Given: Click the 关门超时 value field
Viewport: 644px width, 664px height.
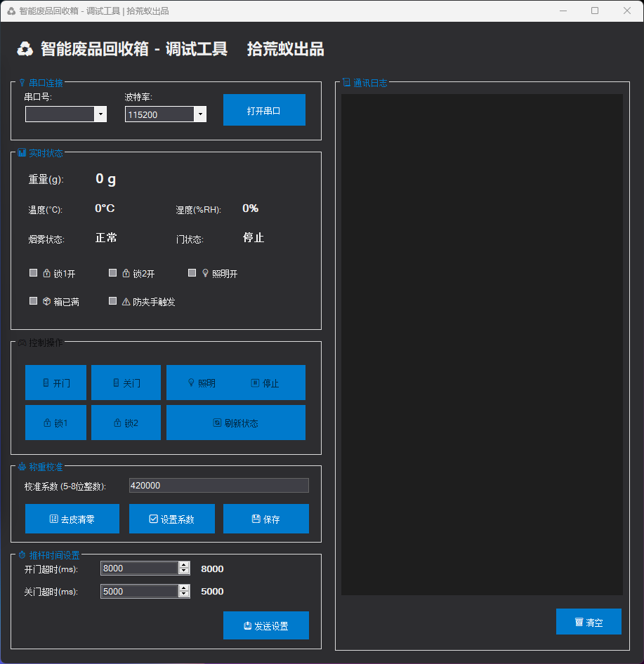Looking at the screenshot, I should pos(139,591).
